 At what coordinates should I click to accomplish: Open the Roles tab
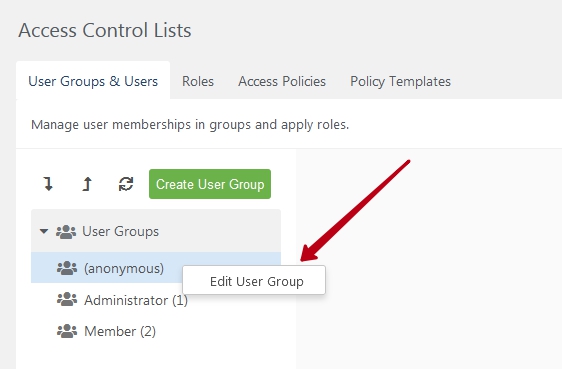[x=198, y=81]
